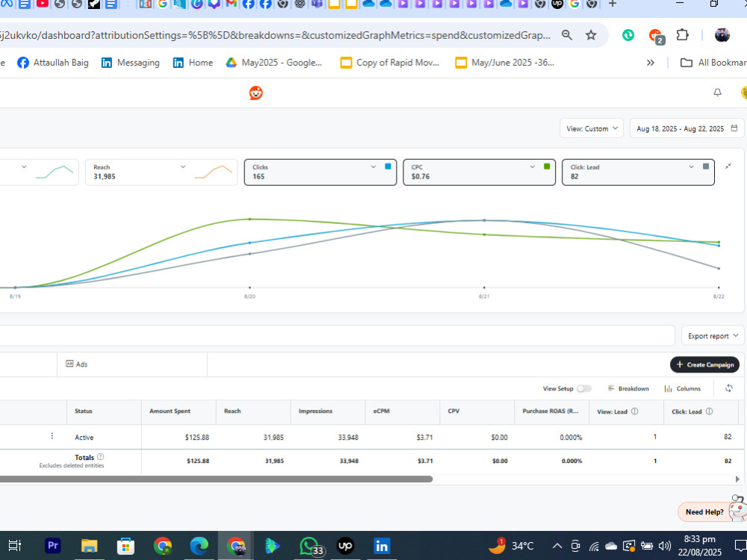Click the info icon next to Totals
The height and width of the screenshot is (560, 747).
pos(101,457)
